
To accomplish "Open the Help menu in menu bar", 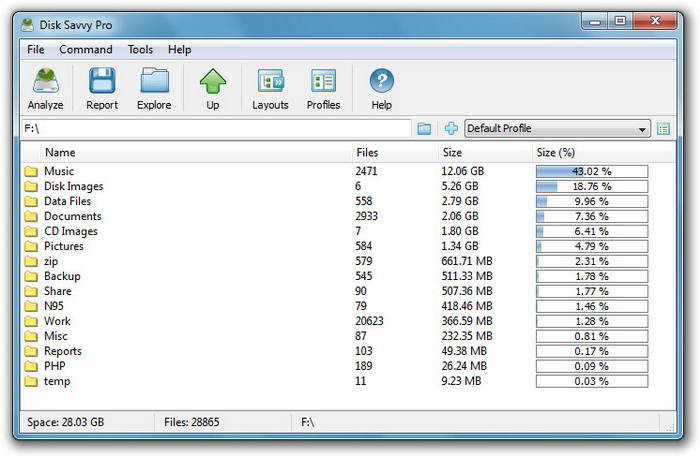I will coord(179,50).
